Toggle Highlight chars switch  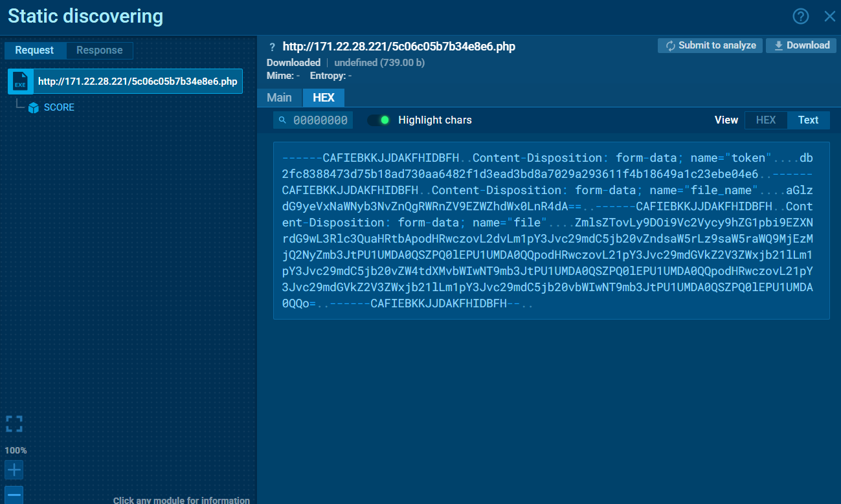click(379, 120)
